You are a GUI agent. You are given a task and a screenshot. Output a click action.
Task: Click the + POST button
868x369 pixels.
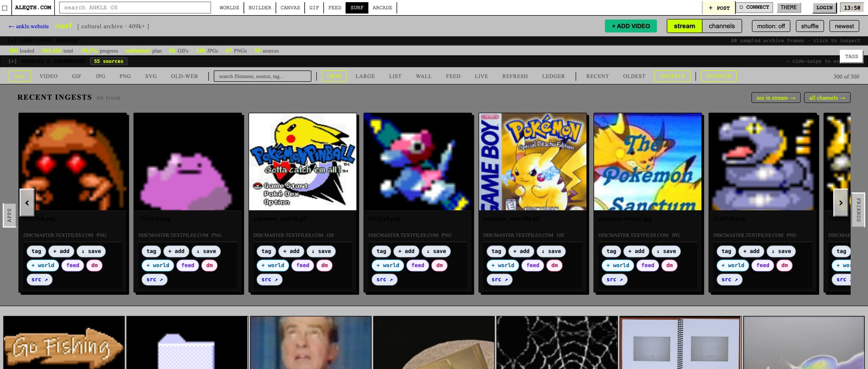pyautogui.click(x=719, y=8)
